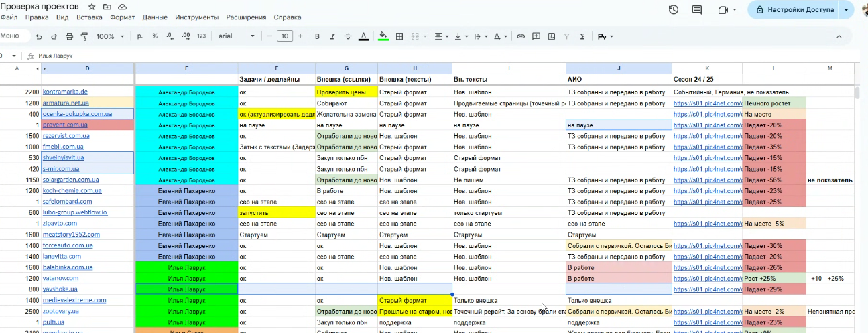The width and height of the screenshot is (868, 333).
Task: Insert a chart using toolbar icon
Action: pyautogui.click(x=551, y=36)
